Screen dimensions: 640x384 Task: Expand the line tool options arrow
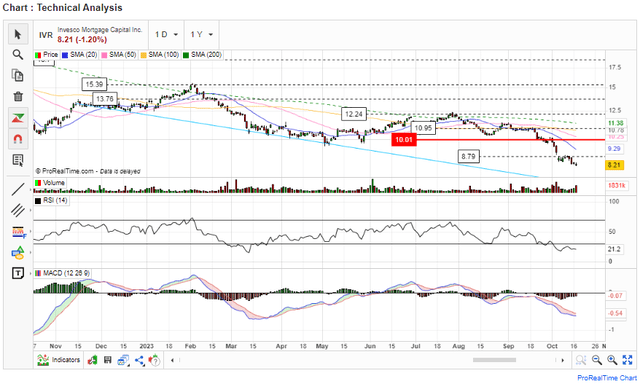click(x=30, y=189)
